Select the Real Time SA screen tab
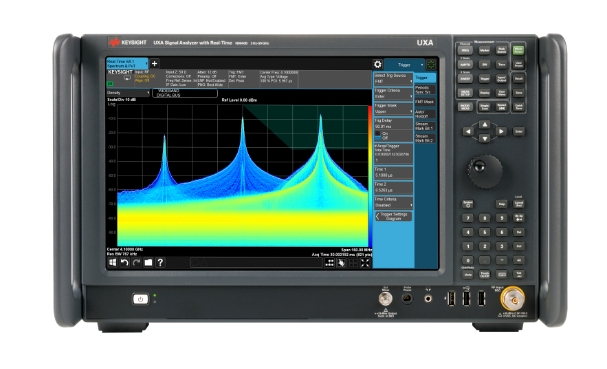 [x=127, y=64]
